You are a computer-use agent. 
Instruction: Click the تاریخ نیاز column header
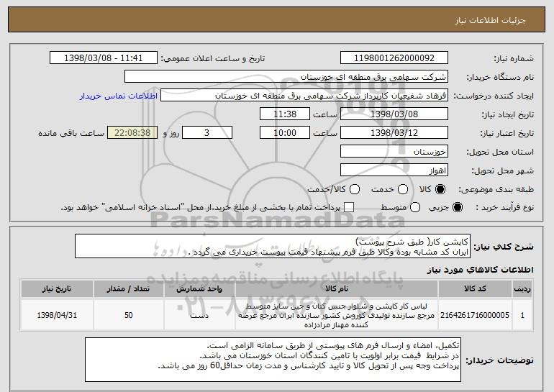point(57,289)
